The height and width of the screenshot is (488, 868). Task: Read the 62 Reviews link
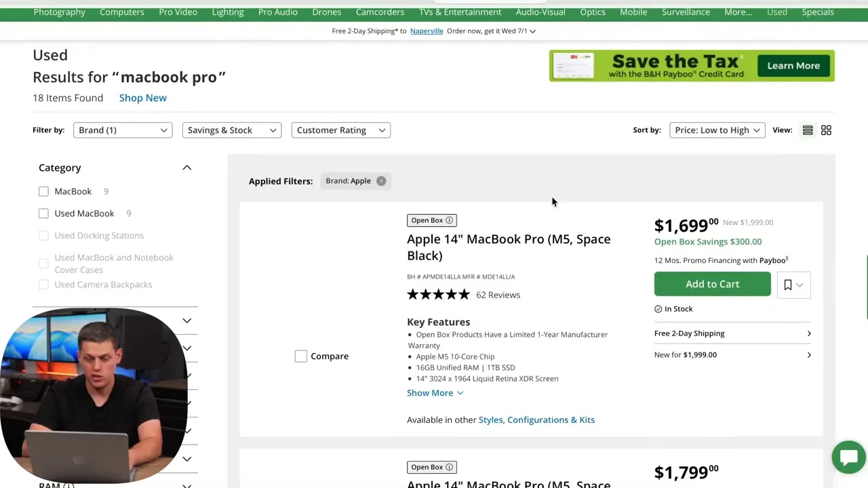pos(498,295)
